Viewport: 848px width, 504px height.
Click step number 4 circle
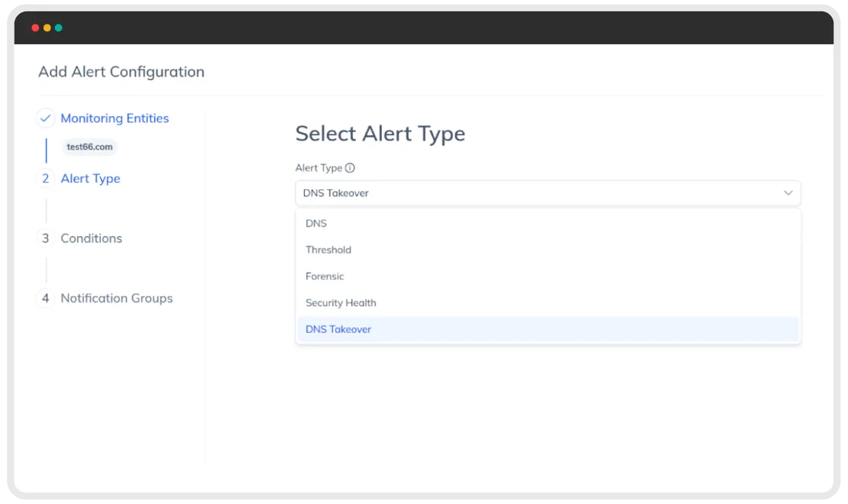point(45,299)
